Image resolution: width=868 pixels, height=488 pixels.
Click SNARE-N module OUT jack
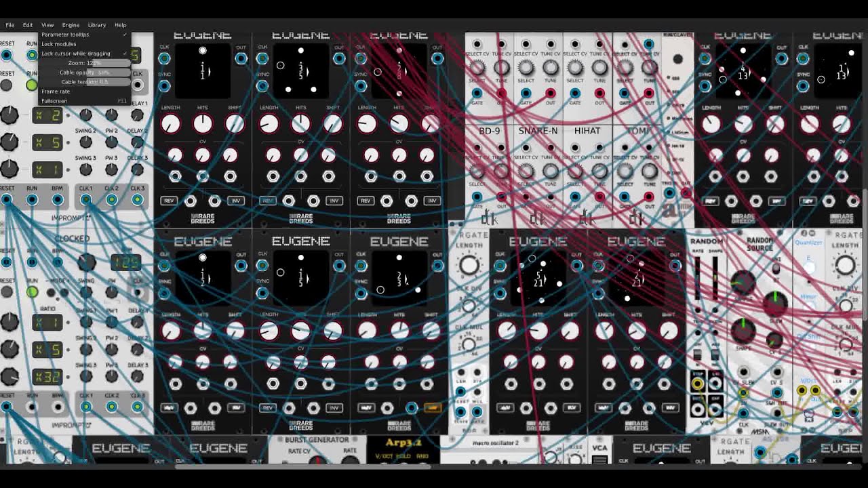click(550, 197)
